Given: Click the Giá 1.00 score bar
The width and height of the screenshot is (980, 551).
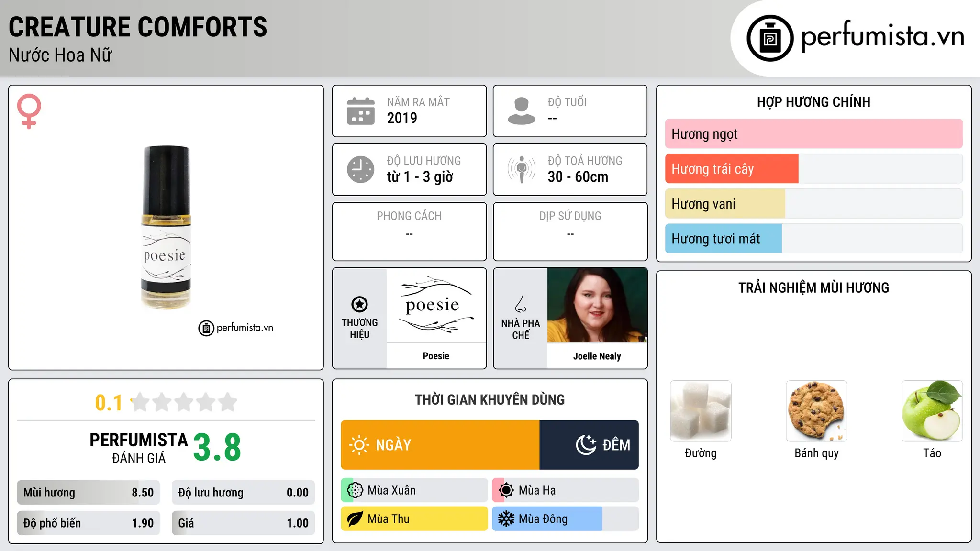Looking at the screenshot, I should coord(243,523).
